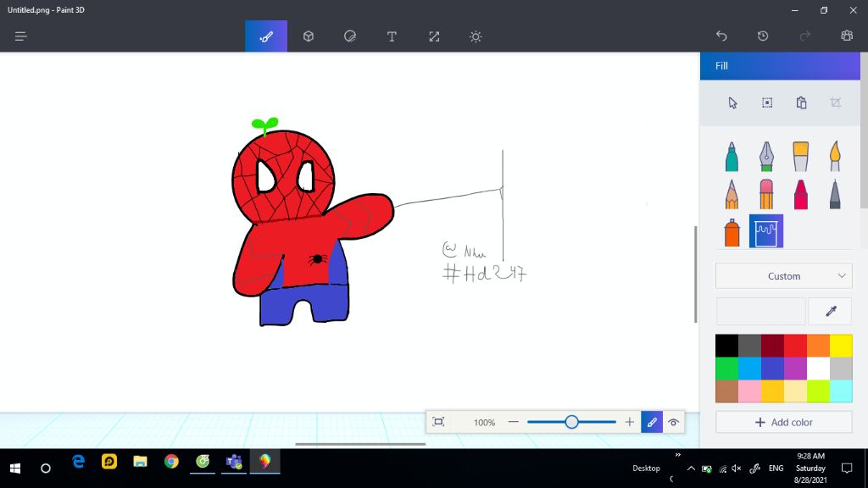The width and height of the screenshot is (868, 488).
Task: Choose the brown color swatch
Action: (726, 391)
